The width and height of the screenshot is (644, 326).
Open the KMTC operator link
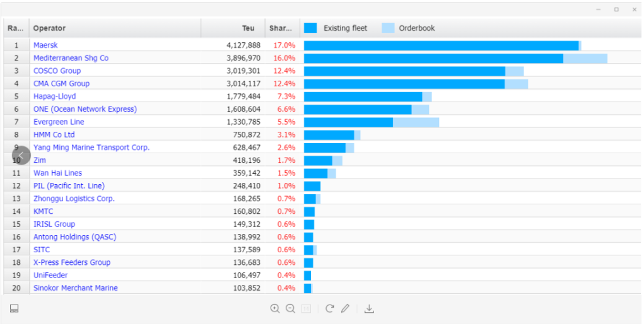[x=43, y=211]
